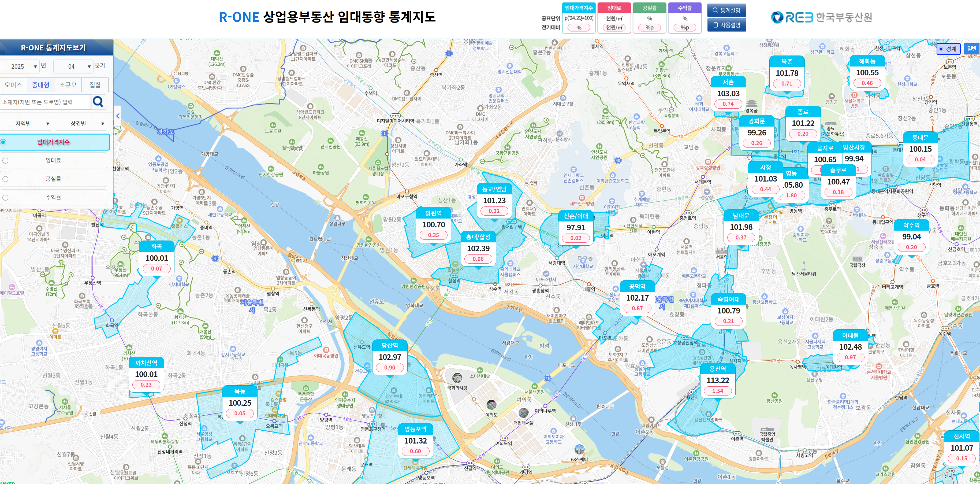Image resolution: width=980 pixels, height=484 pixels.
Task: Click the 목동 district map marker
Action: 240,402
